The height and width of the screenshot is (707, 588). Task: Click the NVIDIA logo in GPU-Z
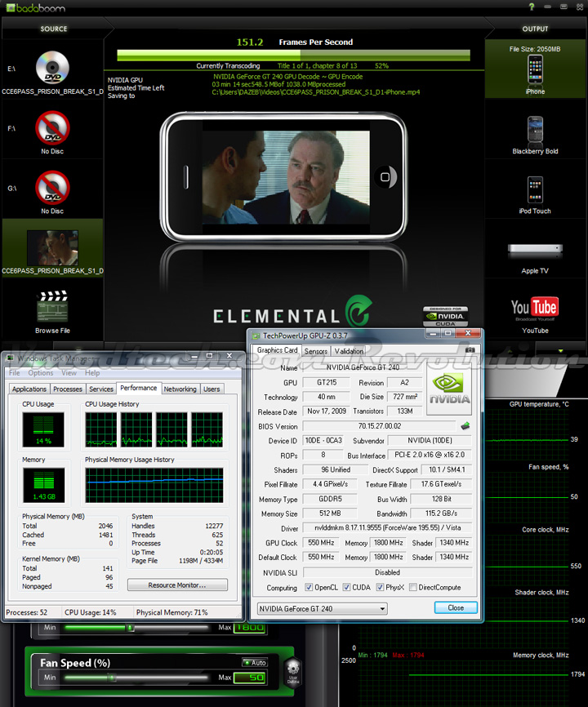click(x=449, y=389)
